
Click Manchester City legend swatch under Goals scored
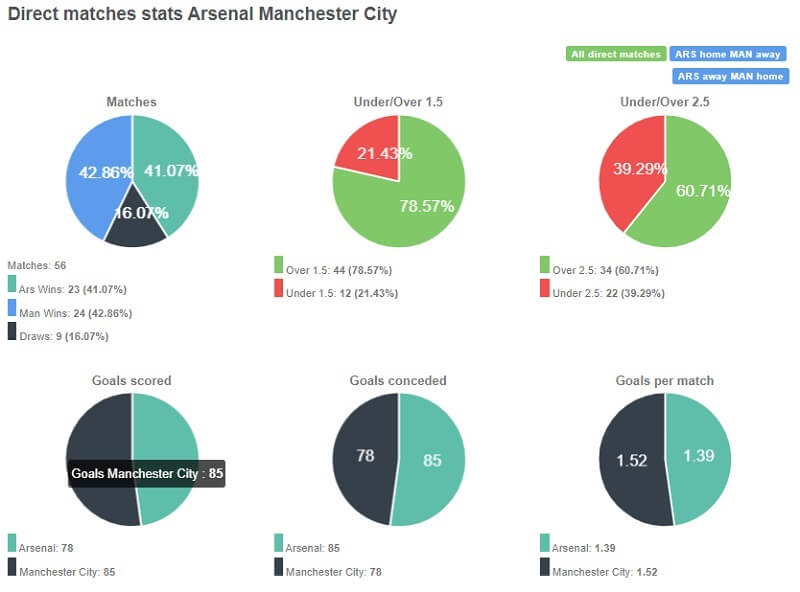click(12, 567)
